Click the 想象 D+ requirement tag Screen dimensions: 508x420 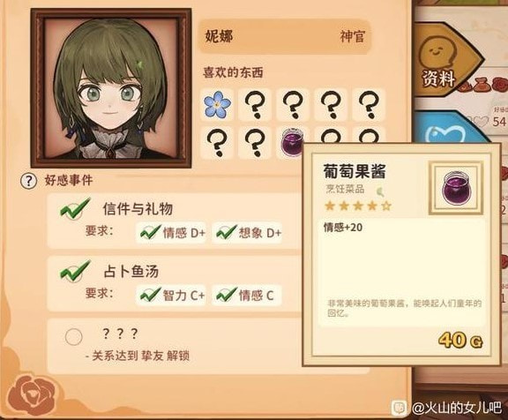(248, 232)
